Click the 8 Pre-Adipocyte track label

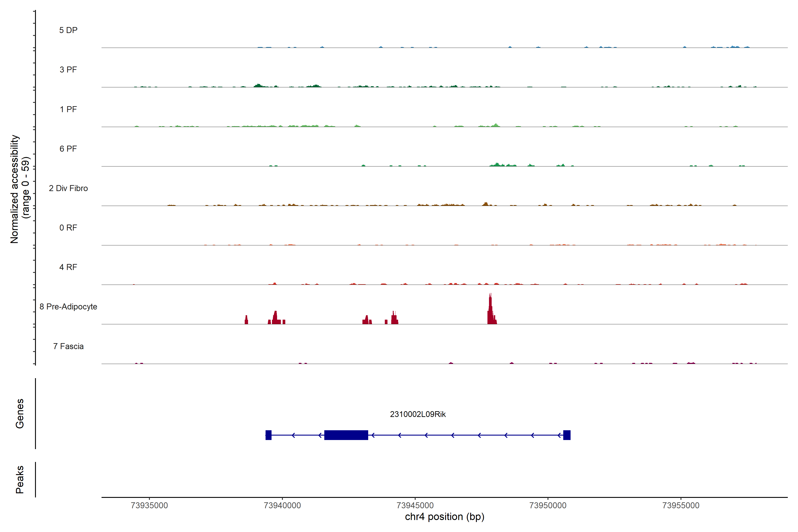click(68, 307)
